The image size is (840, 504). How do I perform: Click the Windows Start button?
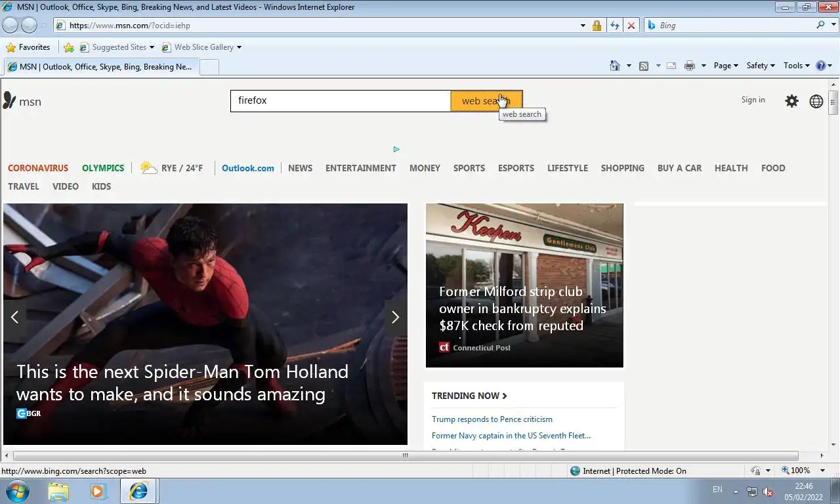[x=18, y=491]
